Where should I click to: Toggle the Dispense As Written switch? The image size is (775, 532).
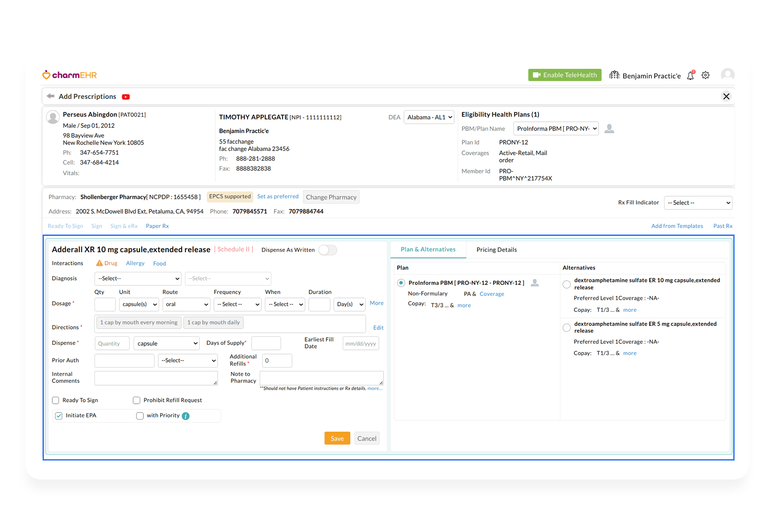click(x=328, y=250)
